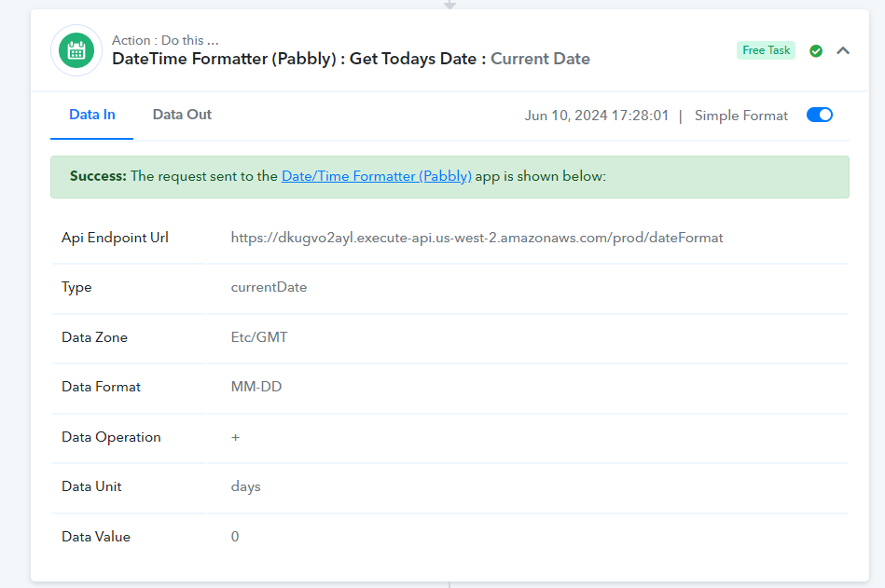Click the down arrow connector above the step

(449, 5)
